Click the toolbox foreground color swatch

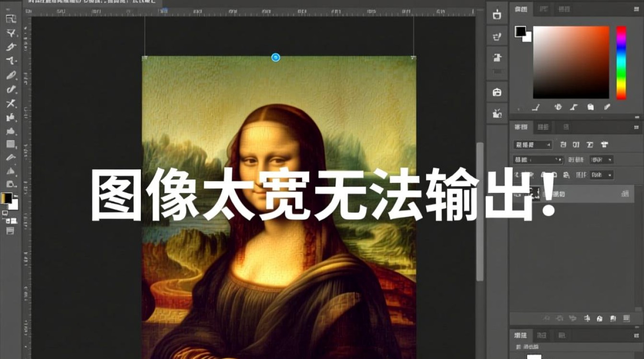pos(7,198)
